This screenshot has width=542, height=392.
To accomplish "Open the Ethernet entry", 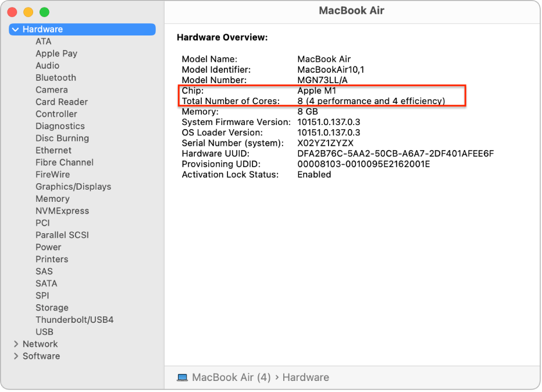I will tap(54, 151).
